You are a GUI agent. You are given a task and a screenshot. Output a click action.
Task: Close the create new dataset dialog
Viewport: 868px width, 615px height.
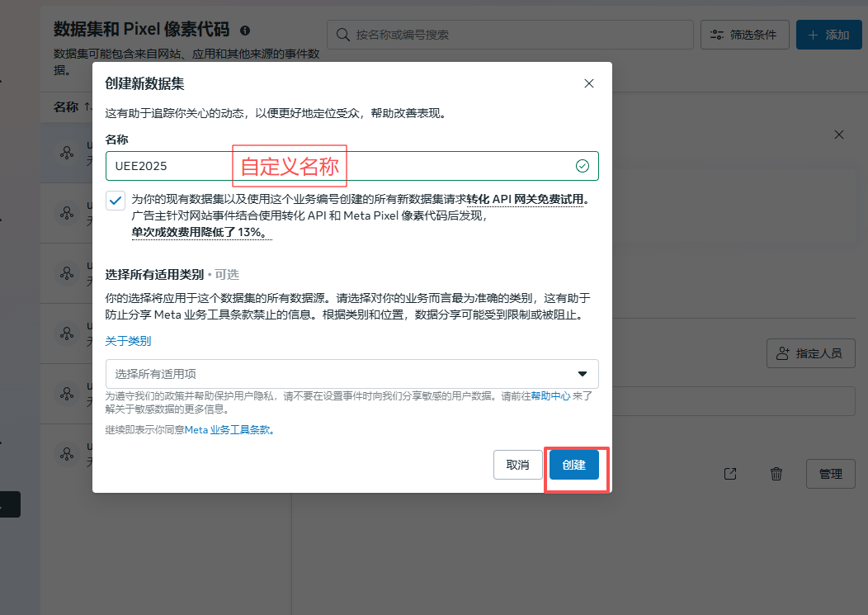588,83
